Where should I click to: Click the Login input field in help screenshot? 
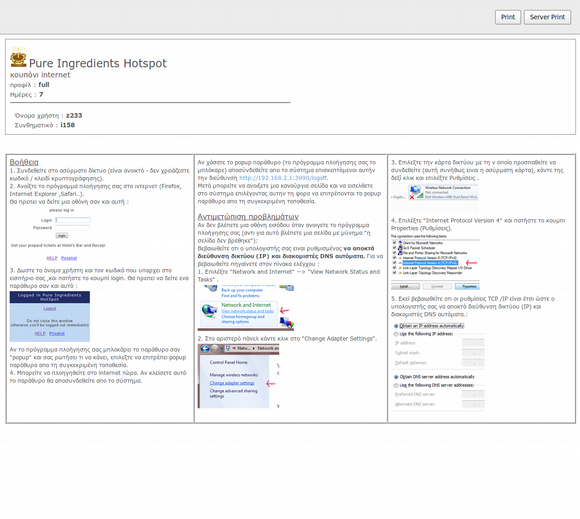click(x=73, y=220)
